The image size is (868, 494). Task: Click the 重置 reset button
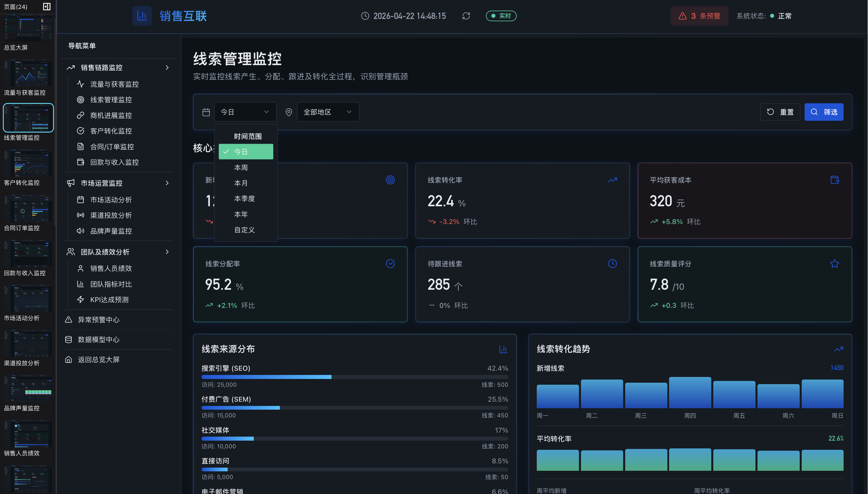click(x=780, y=112)
